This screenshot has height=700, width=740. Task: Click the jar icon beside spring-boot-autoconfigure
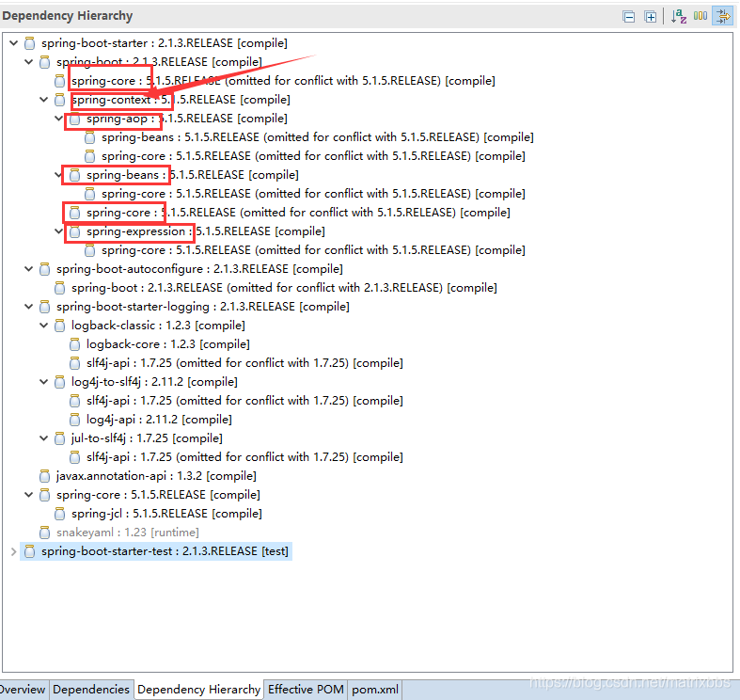pyautogui.click(x=45, y=269)
